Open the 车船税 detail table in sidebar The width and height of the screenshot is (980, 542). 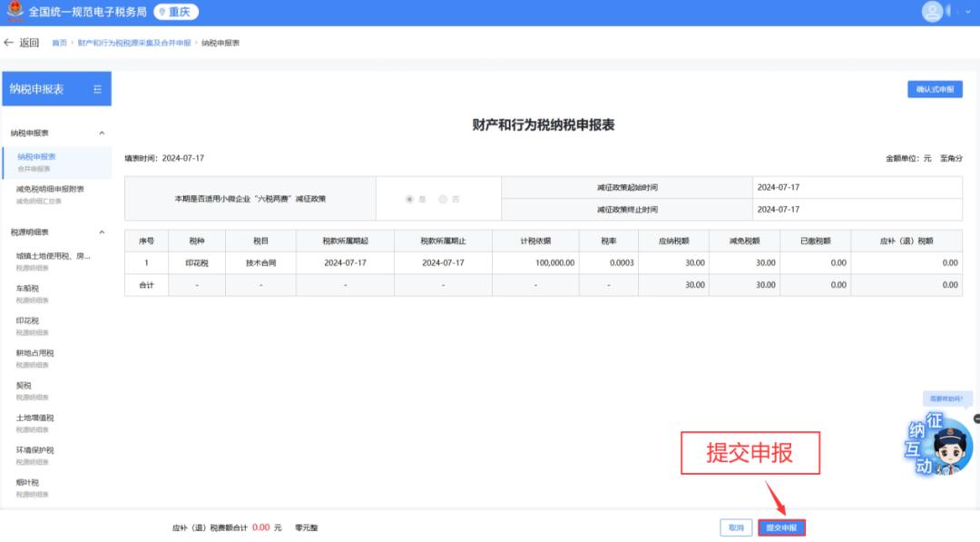coord(27,289)
